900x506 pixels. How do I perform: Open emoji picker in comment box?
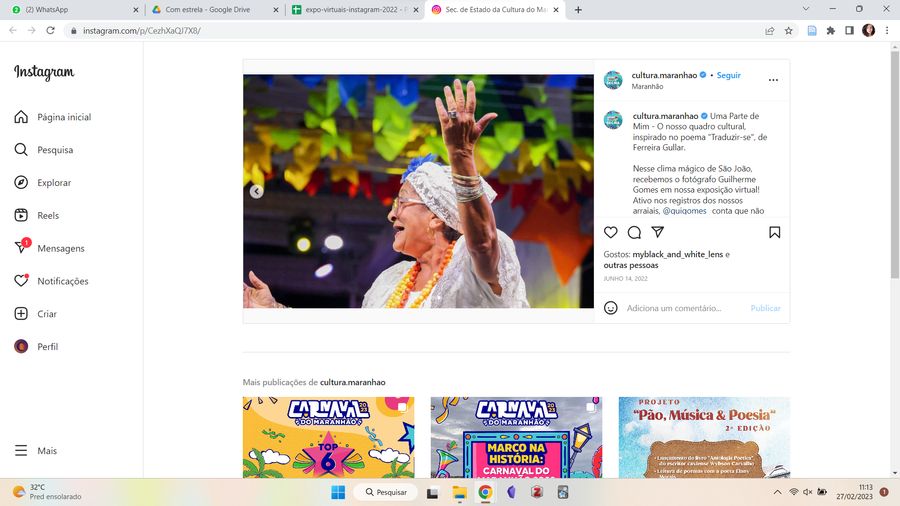pyautogui.click(x=611, y=308)
